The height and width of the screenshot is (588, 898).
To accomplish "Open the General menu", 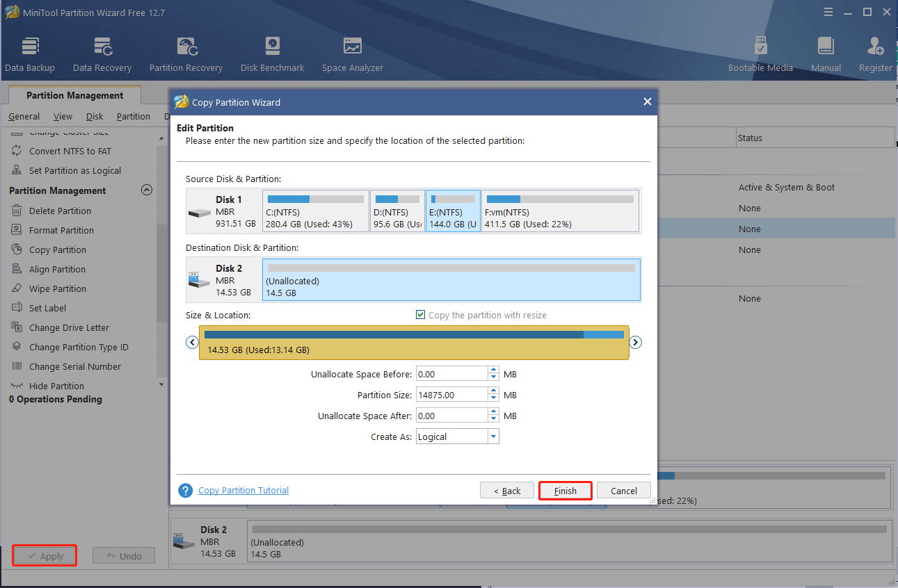I will pyautogui.click(x=24, y=116).
